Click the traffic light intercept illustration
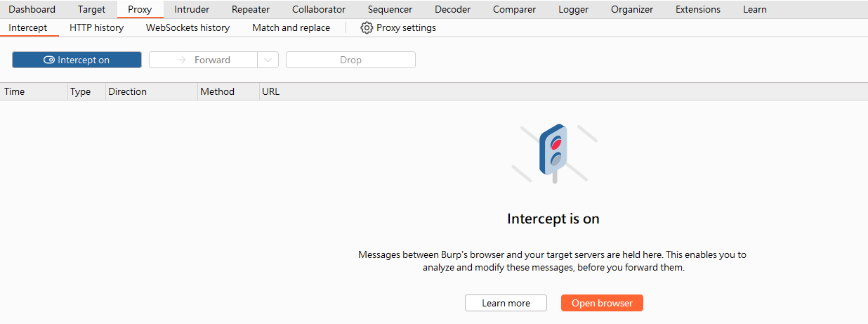 click(554, 154)
